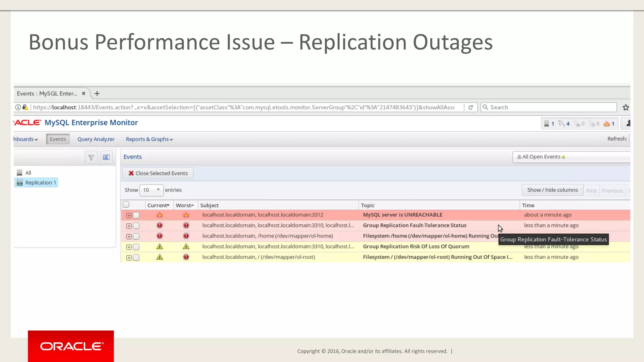Image resolution: width=644 pixels, height=362 pixels.
Task: Click worst critical icon for Fault-Tolerance Status row
Action: click(x=186, y=225)
